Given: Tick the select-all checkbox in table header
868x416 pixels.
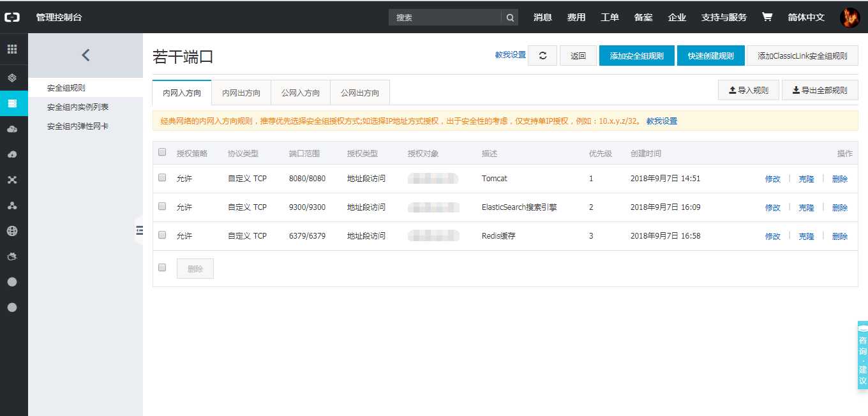Looking at the screenshot, I should [162, 152].
